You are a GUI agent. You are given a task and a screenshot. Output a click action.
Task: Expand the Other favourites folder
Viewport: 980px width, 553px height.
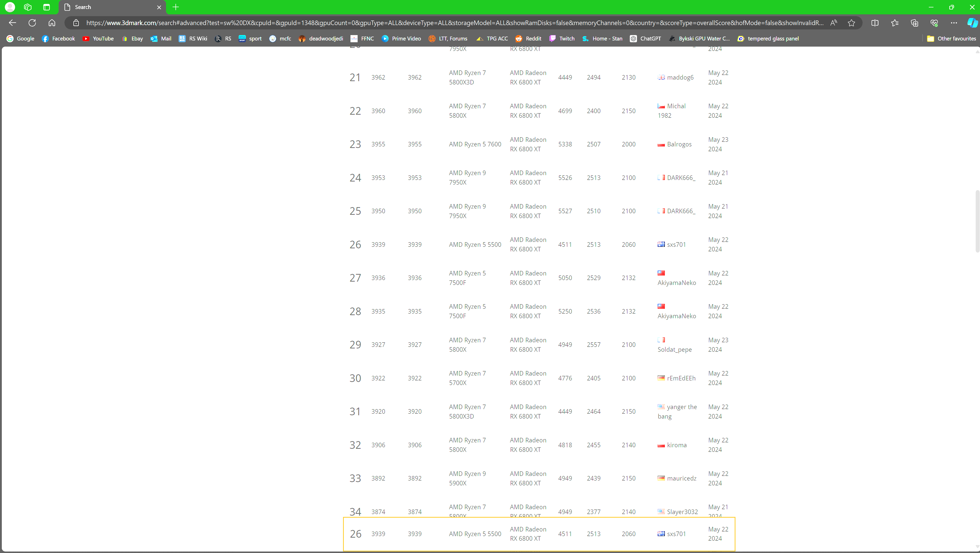pyautogui.click(x=951, y=38)
